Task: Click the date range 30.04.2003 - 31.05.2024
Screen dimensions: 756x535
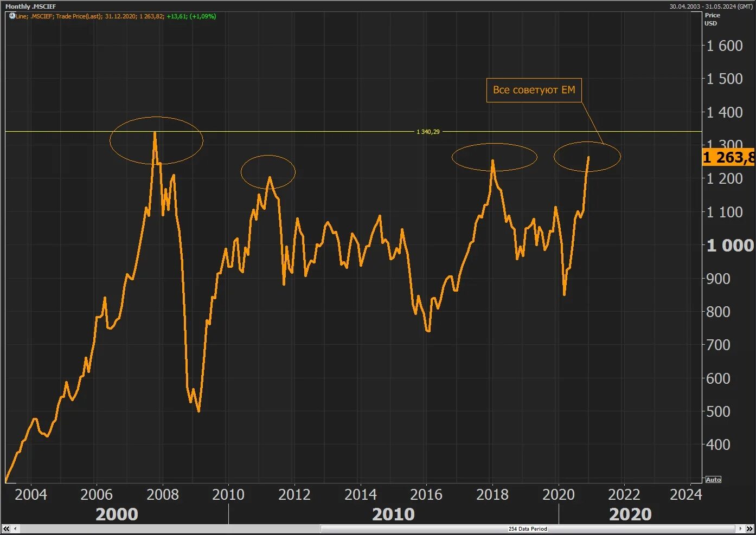Action: click(711, 7)
